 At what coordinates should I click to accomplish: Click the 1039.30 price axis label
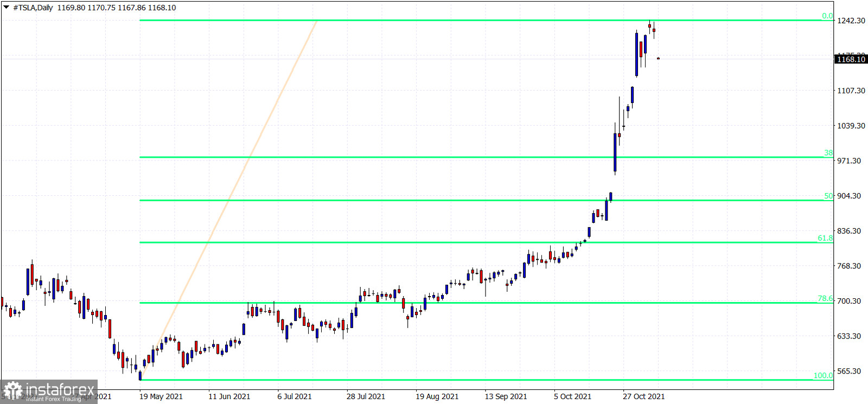click(851, 126)
